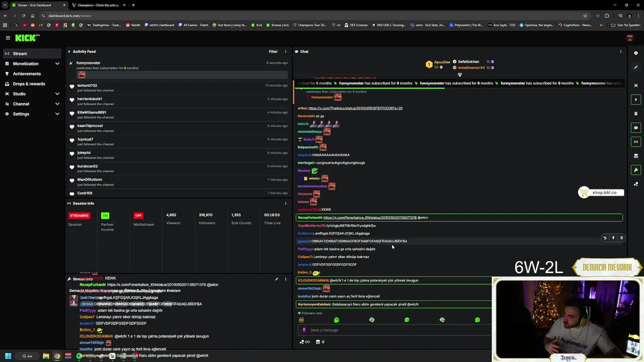Click the yellow emote quick button
Image resolution: width=644 pixels, height=362 pixels.
pos(301,320)
